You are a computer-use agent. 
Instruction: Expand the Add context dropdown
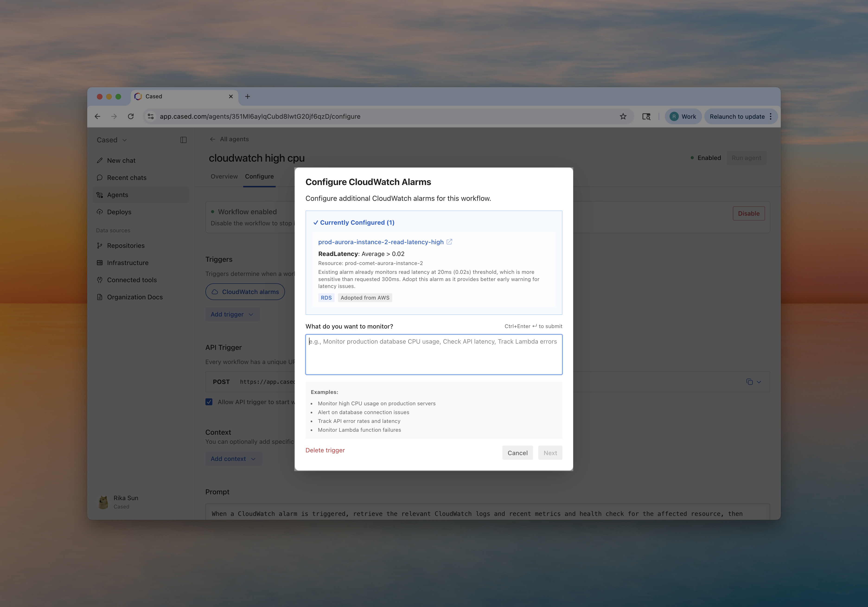click(233, 458)
